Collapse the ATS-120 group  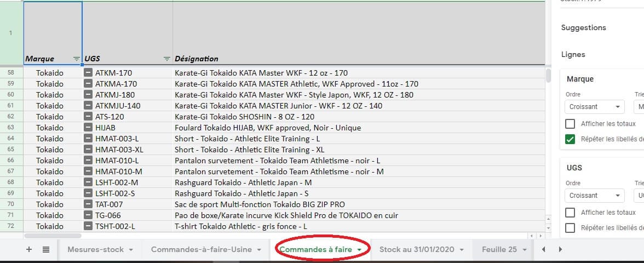[x=88, y=117]
